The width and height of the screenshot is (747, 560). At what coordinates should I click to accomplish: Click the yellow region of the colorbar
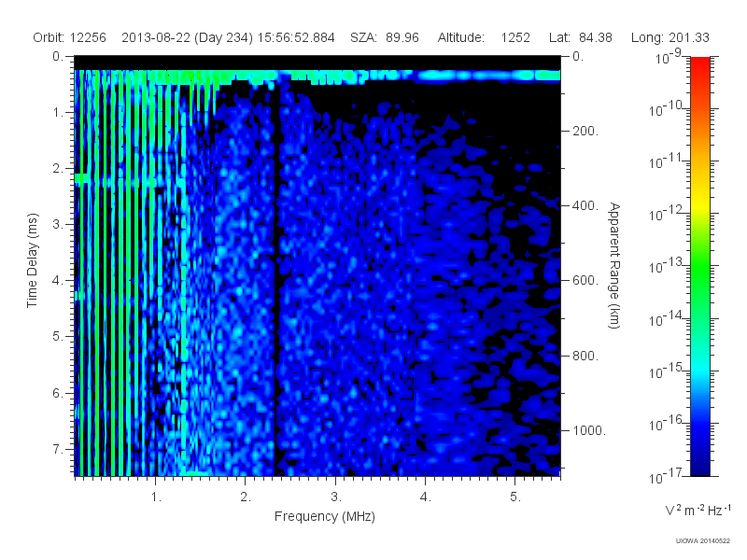tap(699, 203)
